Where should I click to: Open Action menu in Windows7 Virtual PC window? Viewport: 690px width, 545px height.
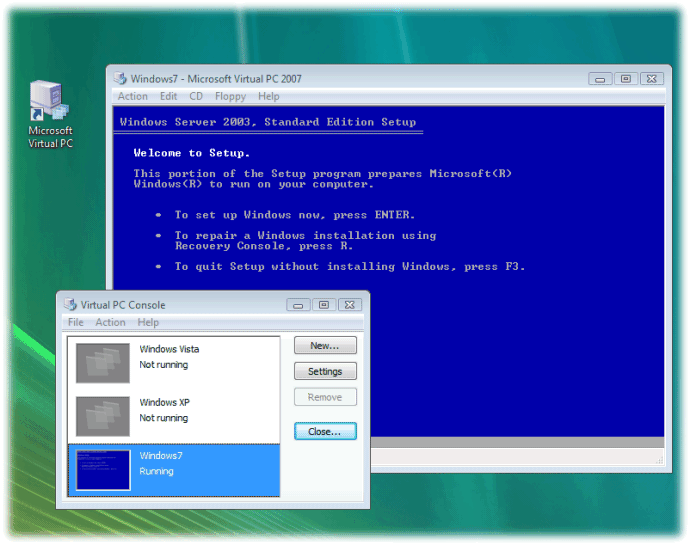pyautogui.click(x=132, y=96)
